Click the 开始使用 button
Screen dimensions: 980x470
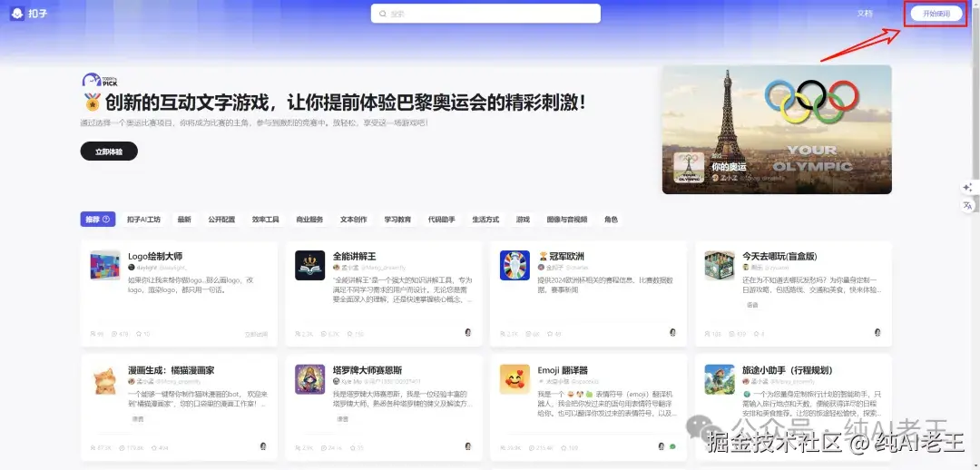[x=936, y=14]
